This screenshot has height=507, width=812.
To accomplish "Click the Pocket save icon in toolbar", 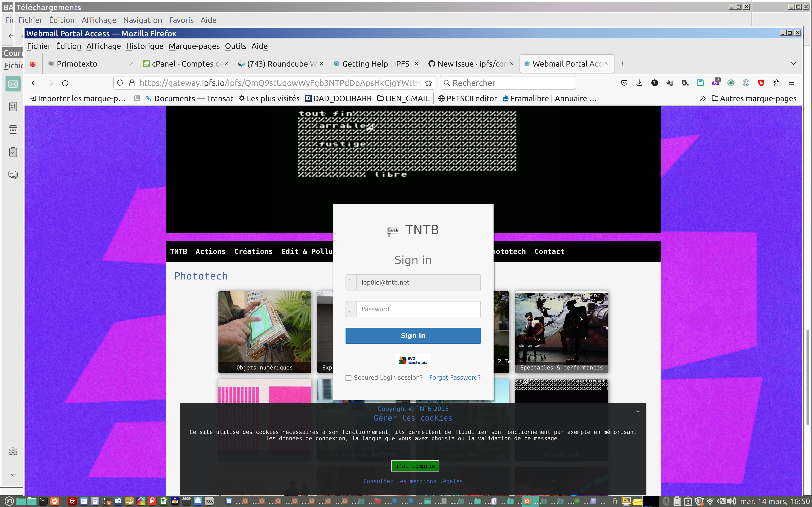I will [x=624, y=83].
